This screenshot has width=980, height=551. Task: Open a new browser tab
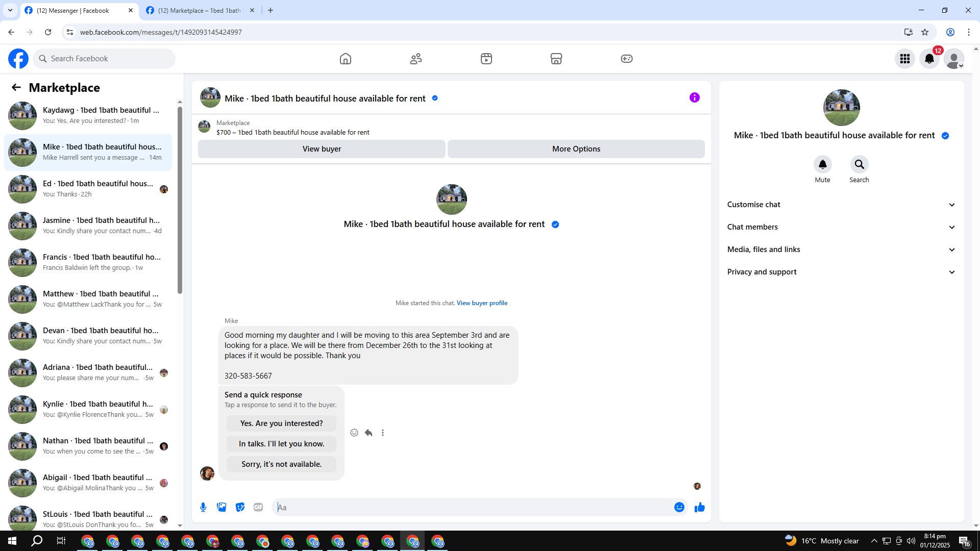click(271, 10)
